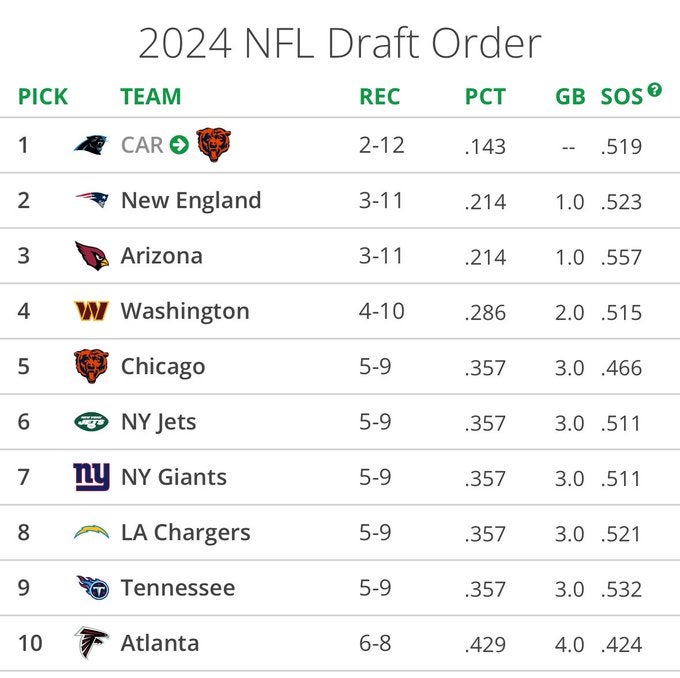680x678 pixels.
Task: Click the NY Jets logo
Action: tap(91, 422)
